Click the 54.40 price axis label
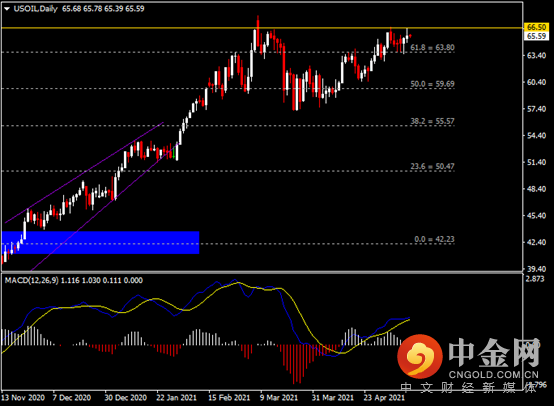The width and height of the screenshot is (554, 406). click(x=536, y=135)
